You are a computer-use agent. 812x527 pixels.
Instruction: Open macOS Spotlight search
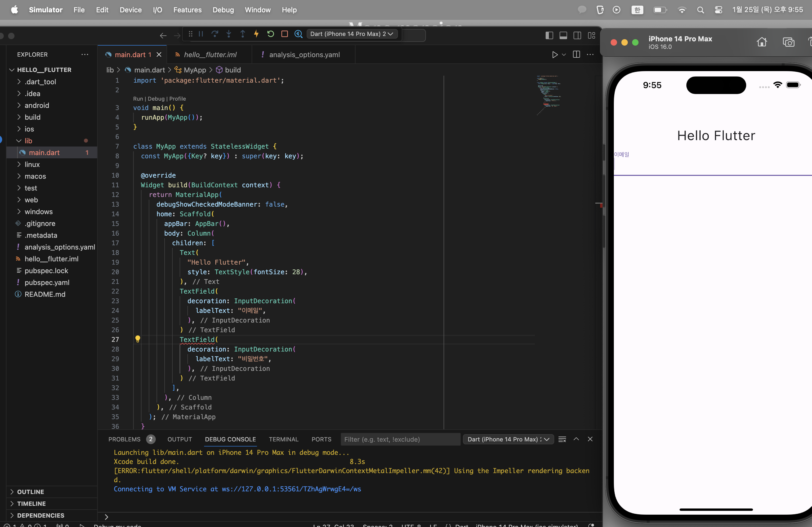(701, 10)
